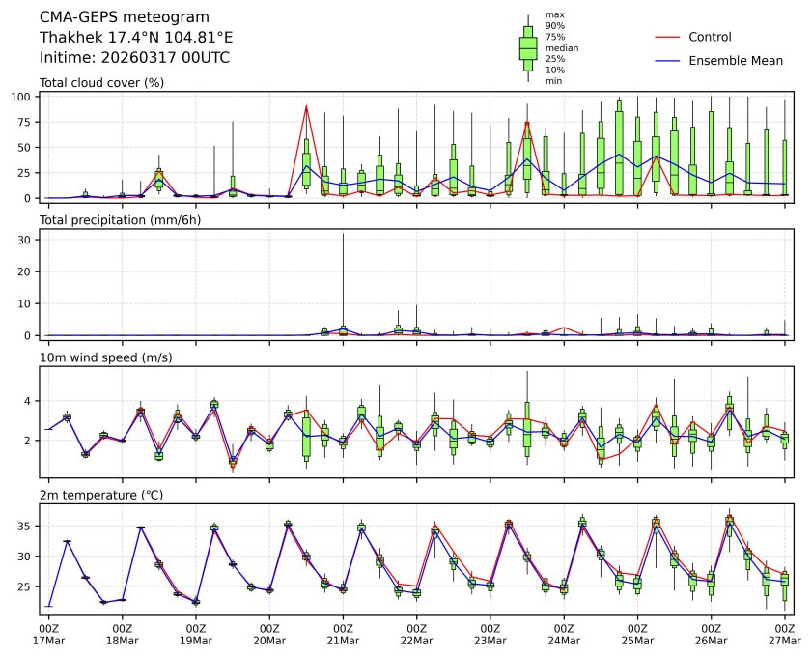Select the Ensemble Mean legend label
Image resolution: width=812 pixels, height=657 pixels.
click(x=735, y=61)
